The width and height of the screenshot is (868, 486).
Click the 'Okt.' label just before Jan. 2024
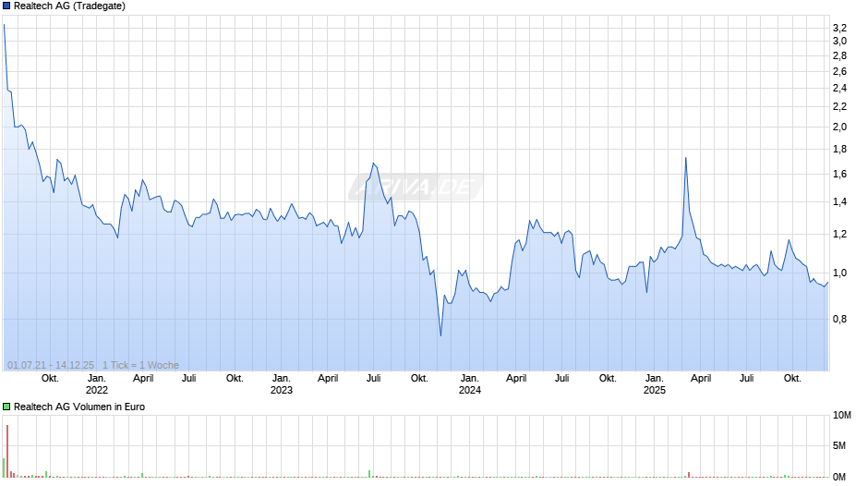point(419,378)
